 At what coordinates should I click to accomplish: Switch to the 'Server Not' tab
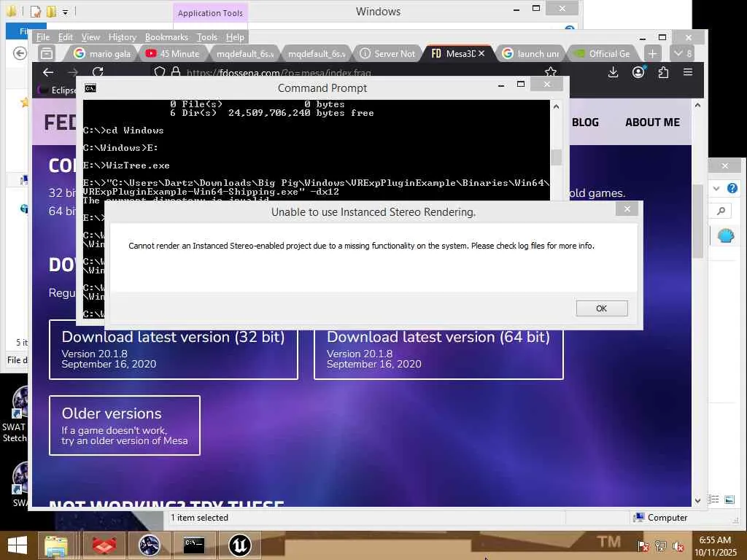[x=387, y=54]
